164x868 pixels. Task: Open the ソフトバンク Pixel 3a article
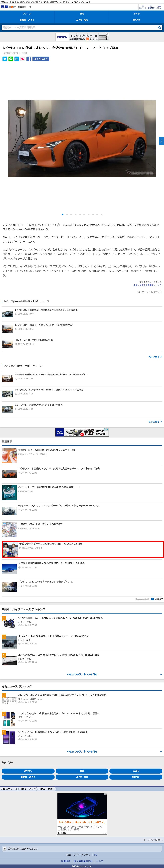pos(59,714)
